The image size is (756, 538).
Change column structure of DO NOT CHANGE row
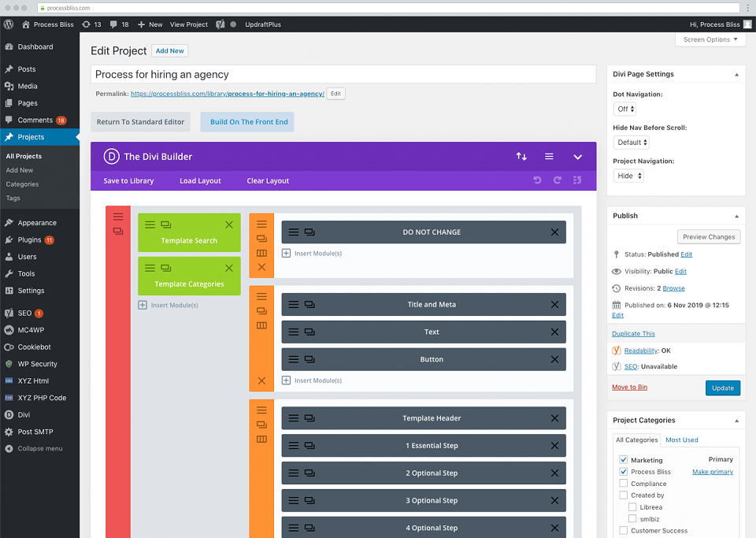261,253
